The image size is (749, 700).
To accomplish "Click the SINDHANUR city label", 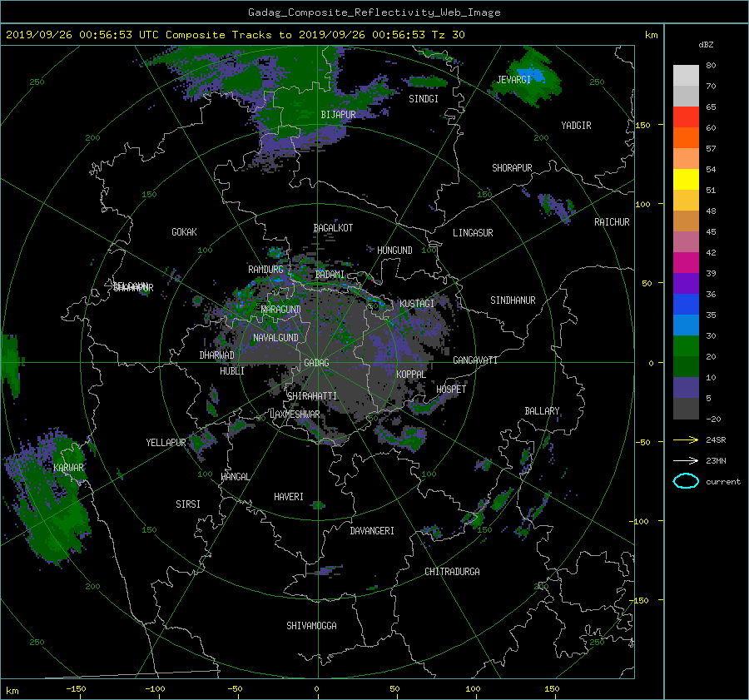I will pyautogui.click(x=513, y=300).
